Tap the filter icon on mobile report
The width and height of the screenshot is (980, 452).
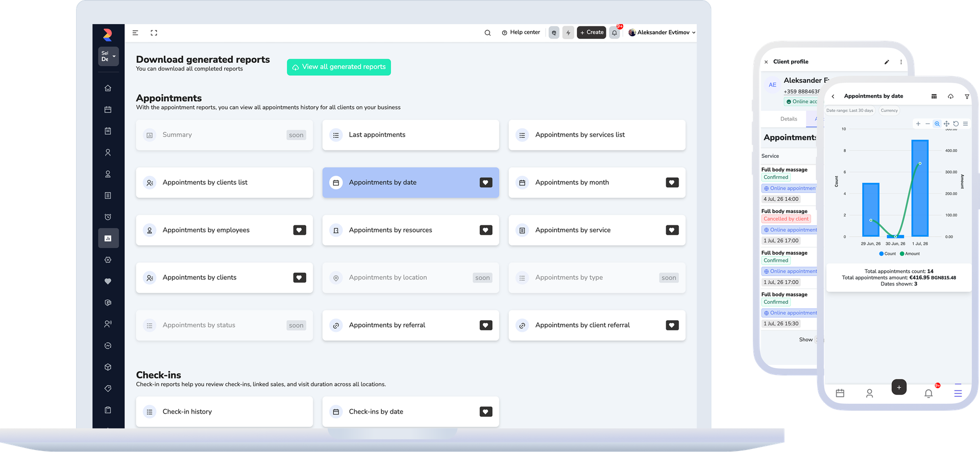[967, 97]
